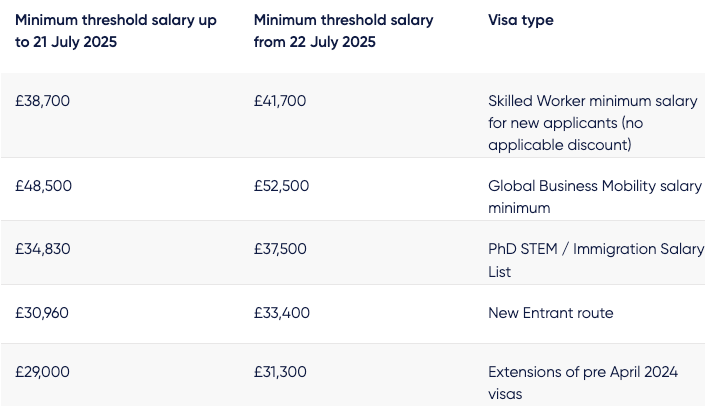
Task: Click the 'Visa type' column header
Action: point(521,20)
